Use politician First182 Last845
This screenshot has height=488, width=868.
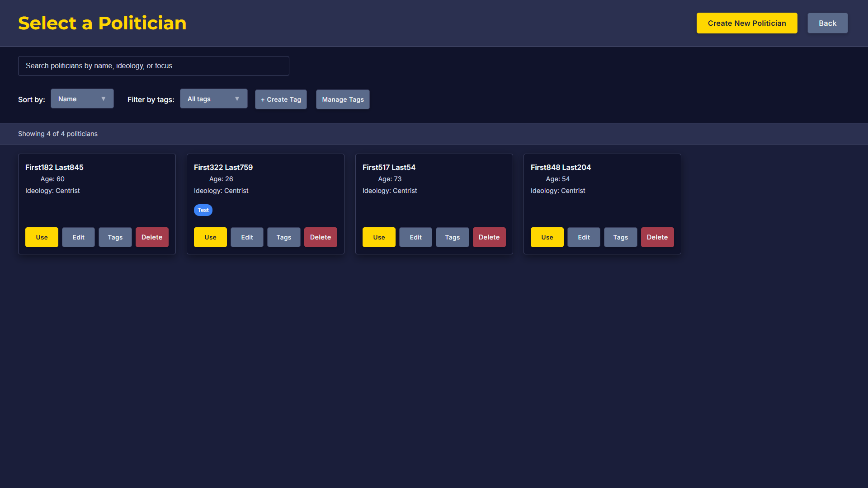pyautogui.click(x=42, y=237)
